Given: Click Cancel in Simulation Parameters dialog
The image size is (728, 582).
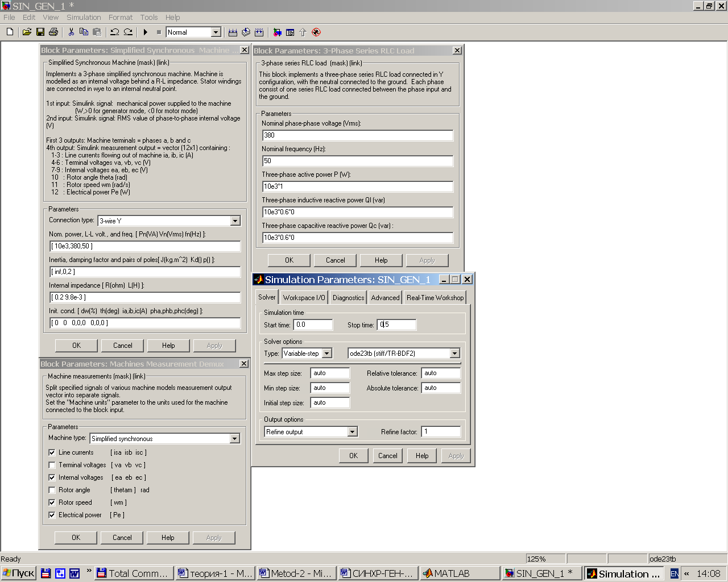Looking at the screenshot, I should point(388,456).
